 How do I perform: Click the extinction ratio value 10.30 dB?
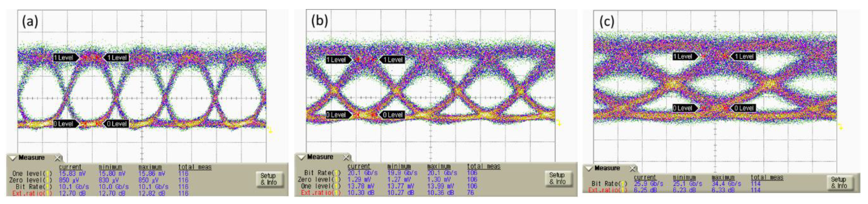[361, 193]
